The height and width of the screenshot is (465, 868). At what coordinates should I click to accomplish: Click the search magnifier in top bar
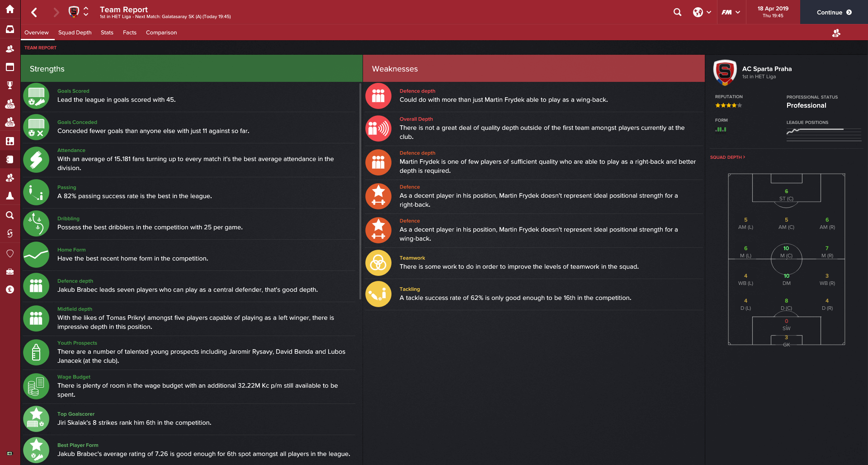tap(677, 12)
